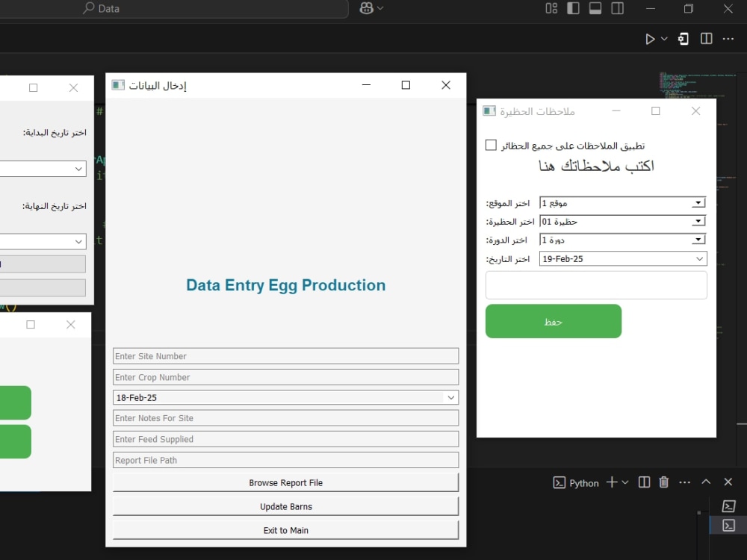This screenshot has height=560, width=747.
Task: Open the 18-Feb-25 date dropdown
Action: coord(450,398)
